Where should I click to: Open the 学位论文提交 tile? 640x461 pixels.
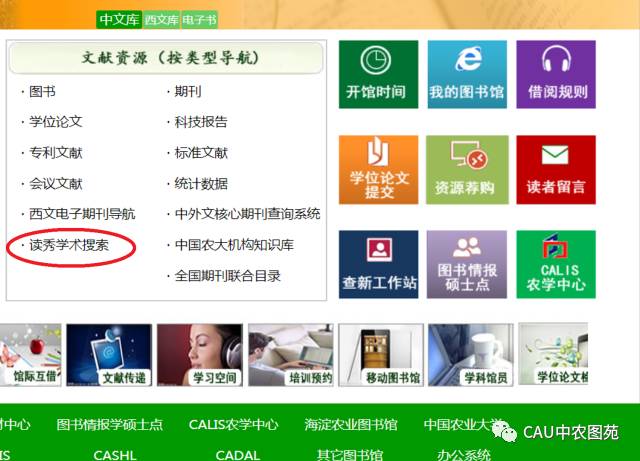click(378, 170)
